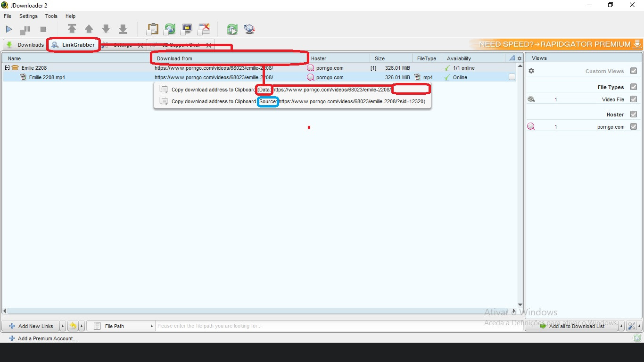Sort by Download from column header
644x362 pixels.
click(230, 58)
